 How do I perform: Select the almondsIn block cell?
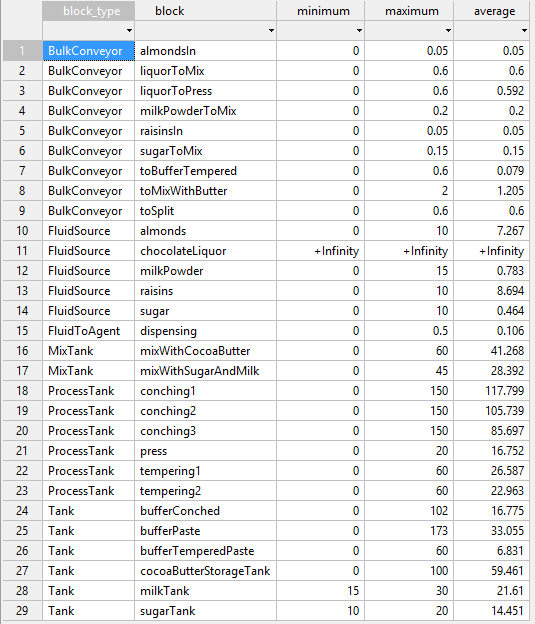point(205,51)
